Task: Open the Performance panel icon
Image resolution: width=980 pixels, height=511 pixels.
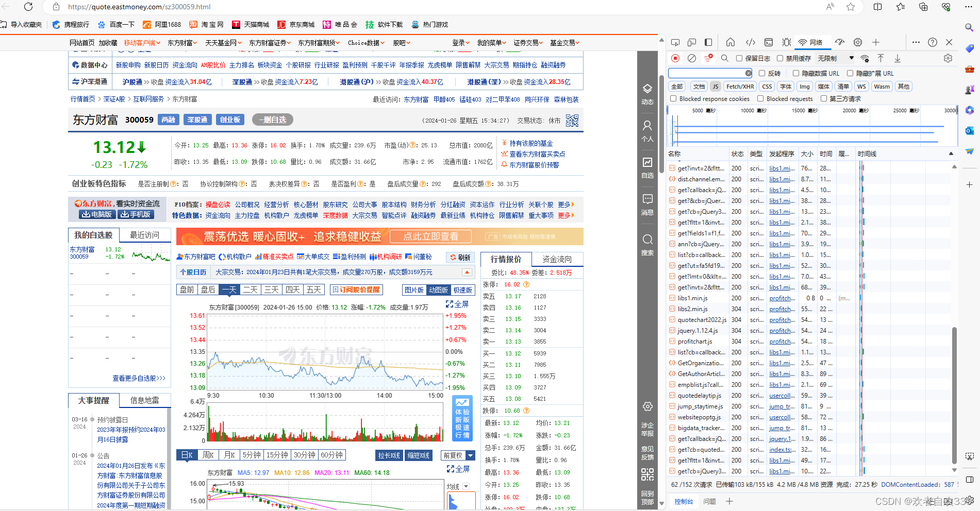Action: pos(840,42)
